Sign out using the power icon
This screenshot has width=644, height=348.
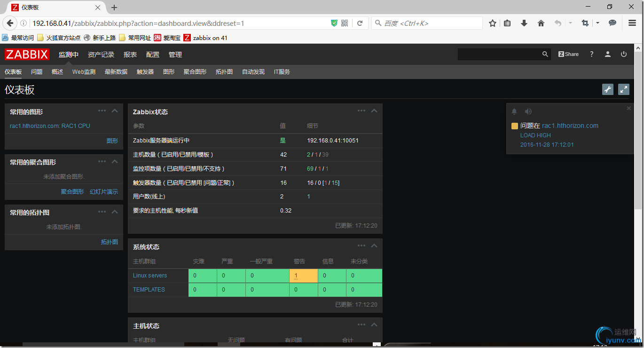pos(623,54)
